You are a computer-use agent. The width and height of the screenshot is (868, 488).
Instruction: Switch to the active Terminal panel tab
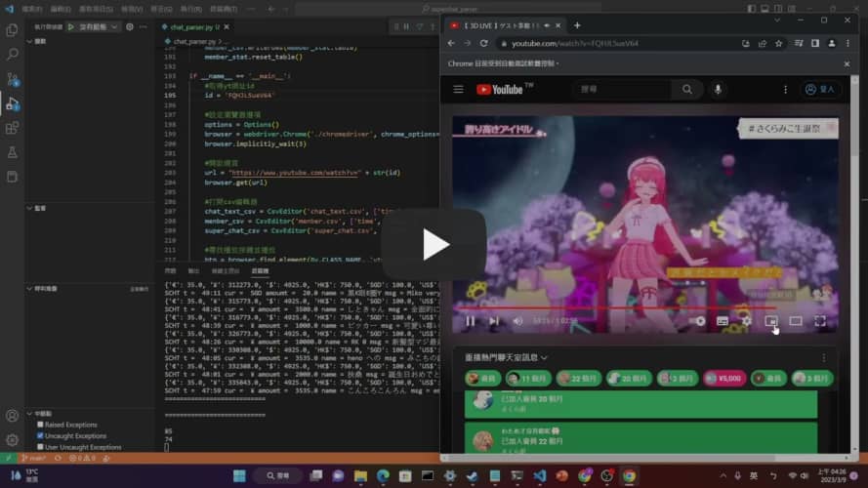tap(260, 271)
